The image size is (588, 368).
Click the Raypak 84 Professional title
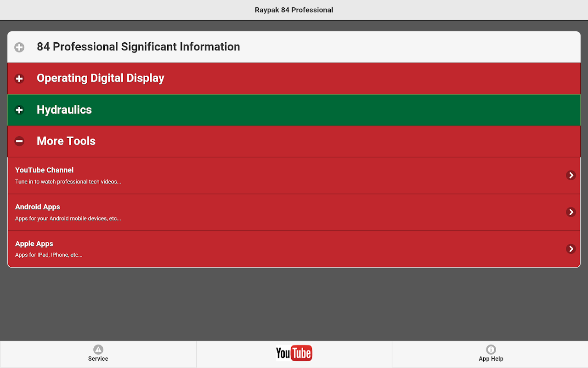294,10
